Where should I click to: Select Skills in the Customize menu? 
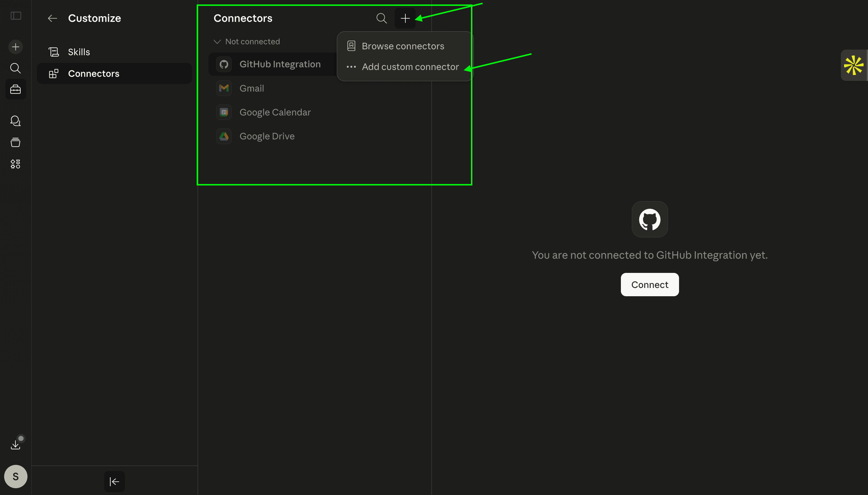(79, 52)
